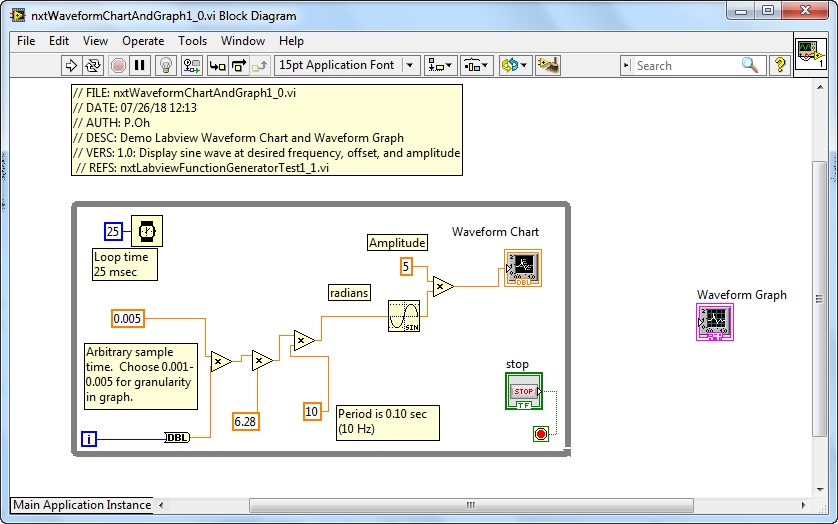Screen dimensions: 838x524
Task: Click the Loop time 25 msec comment
Action: tap(125, 264)
